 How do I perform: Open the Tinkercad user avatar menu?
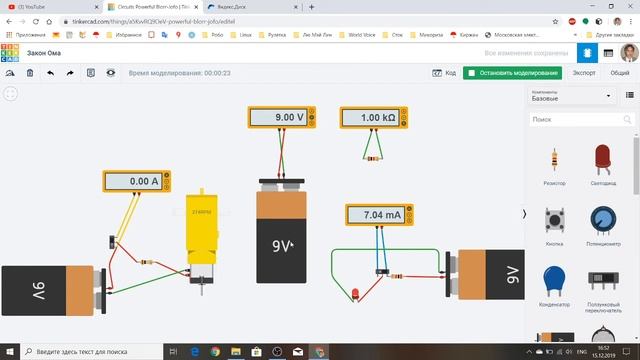629,53
